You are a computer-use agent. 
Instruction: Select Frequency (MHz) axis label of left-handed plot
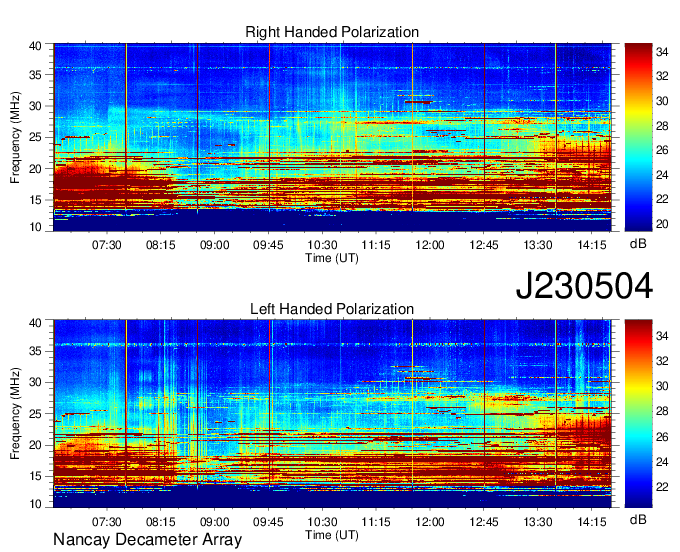point(15,414)
